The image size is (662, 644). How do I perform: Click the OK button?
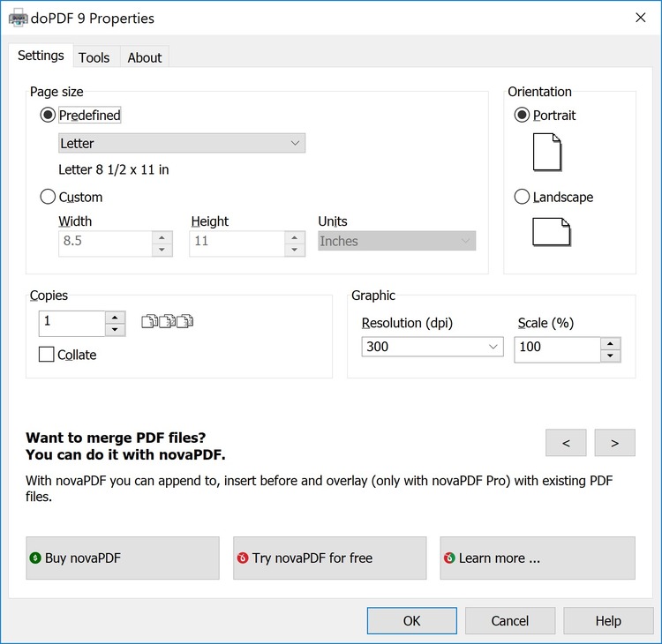tap(411, 621)
